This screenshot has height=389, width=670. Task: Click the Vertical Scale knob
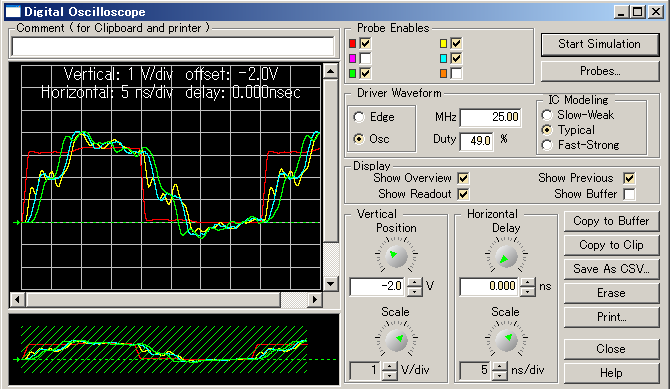pos(396,340)
